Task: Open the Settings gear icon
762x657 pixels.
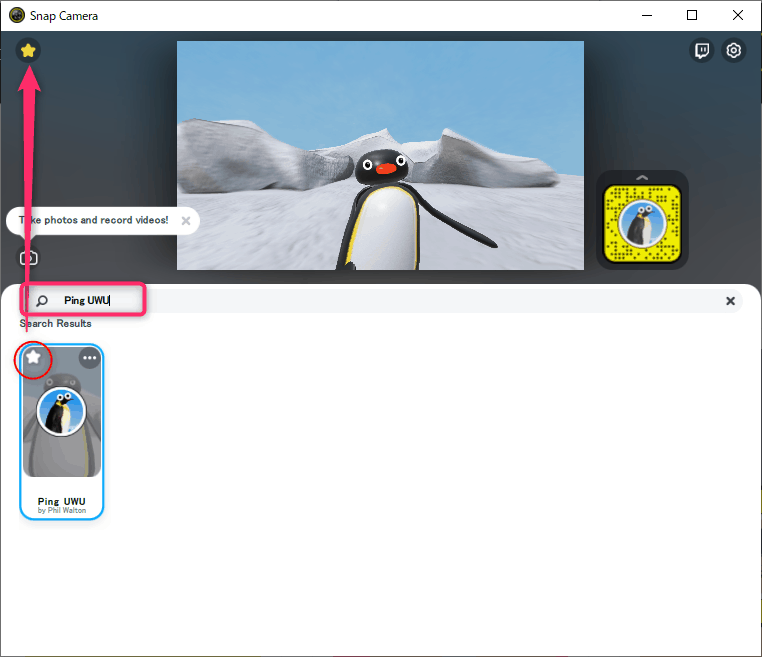Action: (x=734, y=51)
